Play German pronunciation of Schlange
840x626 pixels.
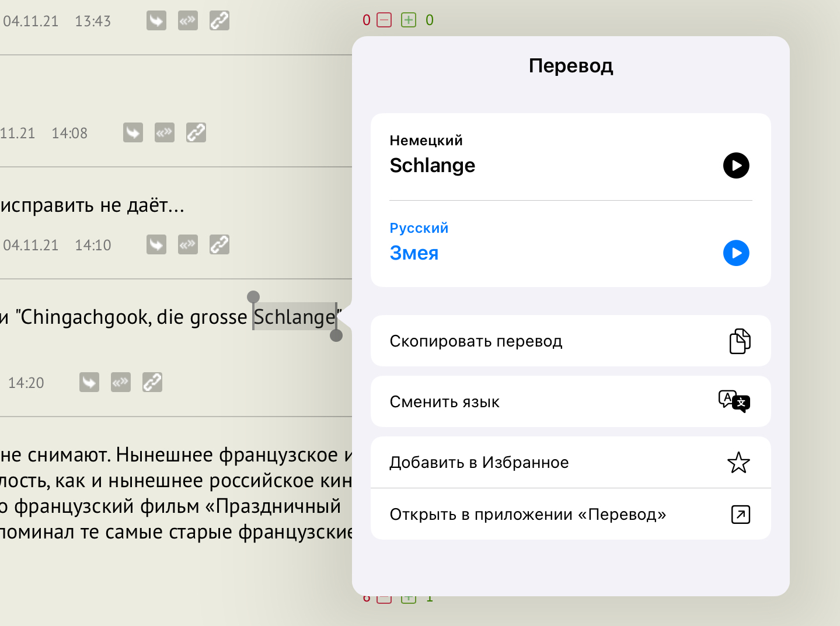(736, 166)
